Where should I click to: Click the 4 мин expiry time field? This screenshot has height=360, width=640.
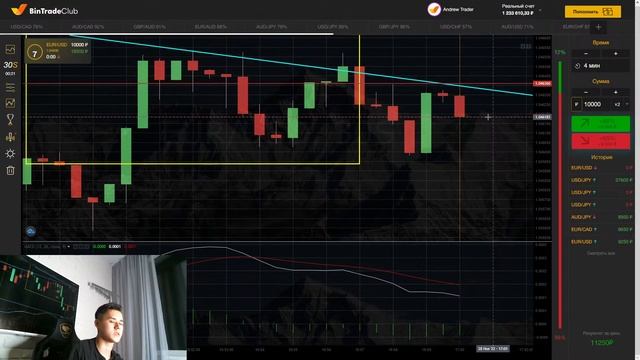click(600, 66)
